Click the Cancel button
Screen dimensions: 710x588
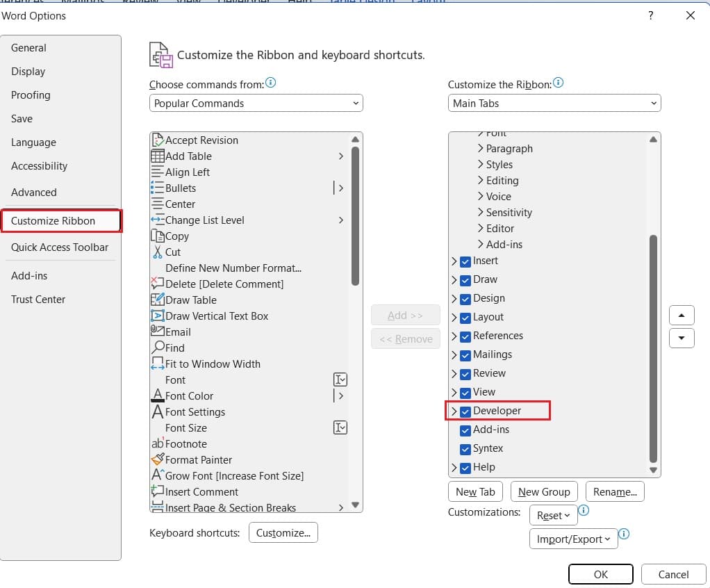pos(673,574)
